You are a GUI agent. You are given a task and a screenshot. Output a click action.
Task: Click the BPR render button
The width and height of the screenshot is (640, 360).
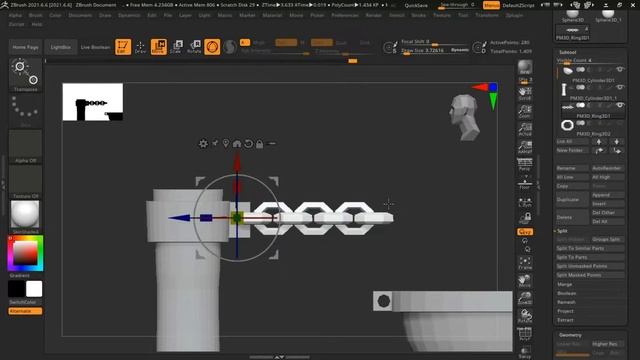pos(525,67)
